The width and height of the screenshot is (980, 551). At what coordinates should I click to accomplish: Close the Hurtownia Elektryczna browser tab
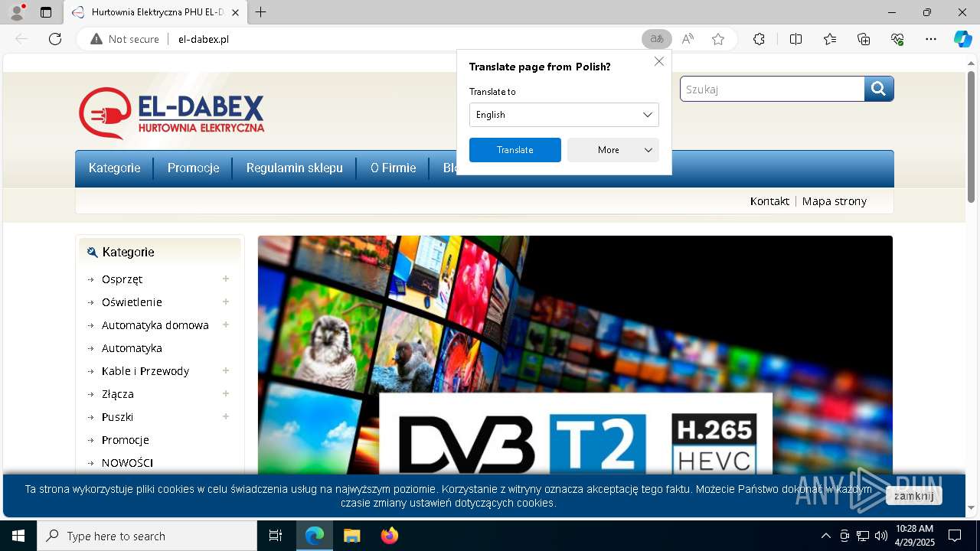tap(235, 12)
